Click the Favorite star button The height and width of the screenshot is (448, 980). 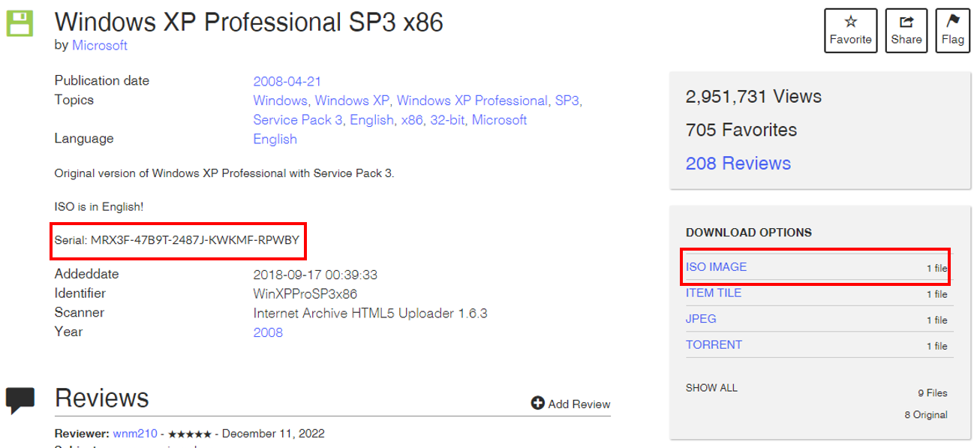tap(850, 30)
